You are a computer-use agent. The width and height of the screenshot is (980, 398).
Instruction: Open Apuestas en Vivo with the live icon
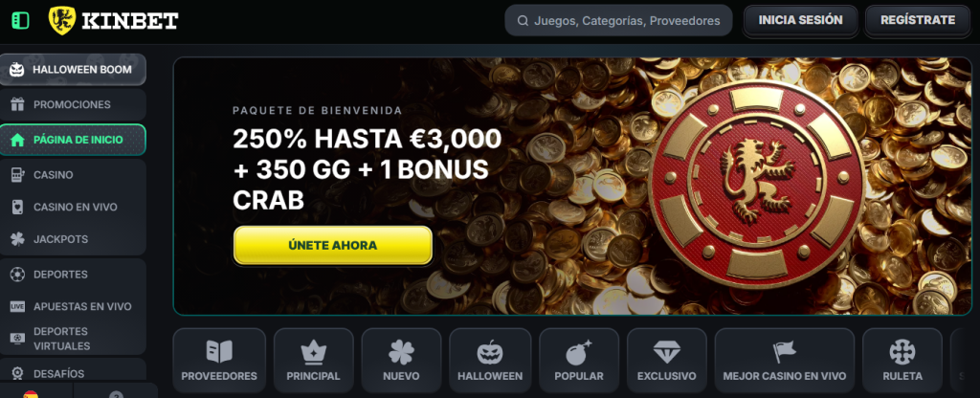pyautogui.click(x=73, y=306)
